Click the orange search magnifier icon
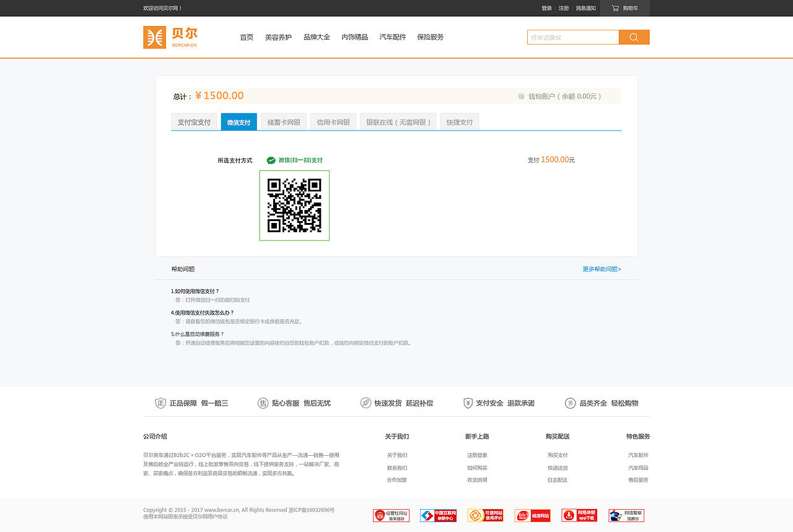The width and height of the screenshot is (793, 532). tap(633, 37)
